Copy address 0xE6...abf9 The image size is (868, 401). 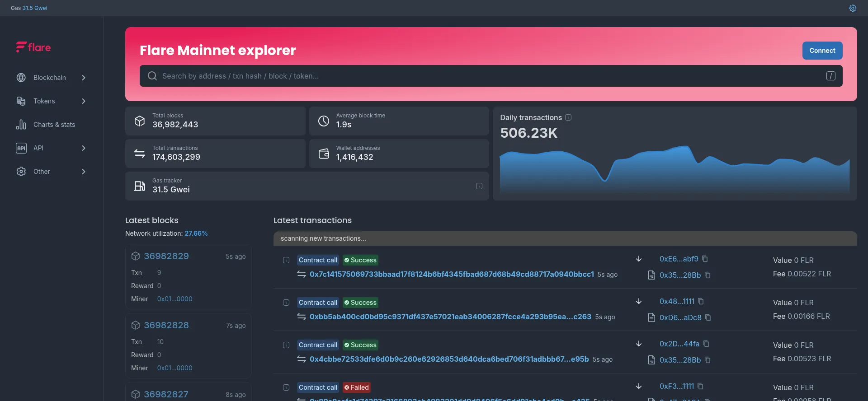coord(705,259)
